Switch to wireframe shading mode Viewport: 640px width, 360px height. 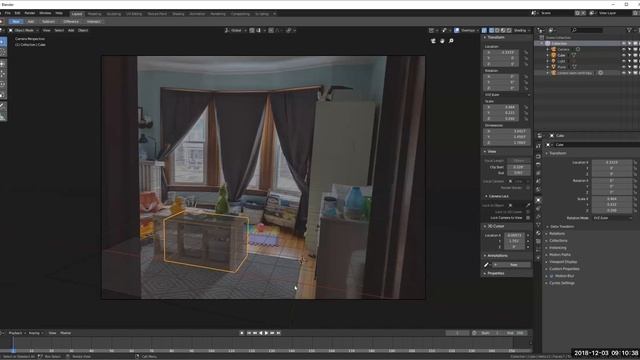491,30
